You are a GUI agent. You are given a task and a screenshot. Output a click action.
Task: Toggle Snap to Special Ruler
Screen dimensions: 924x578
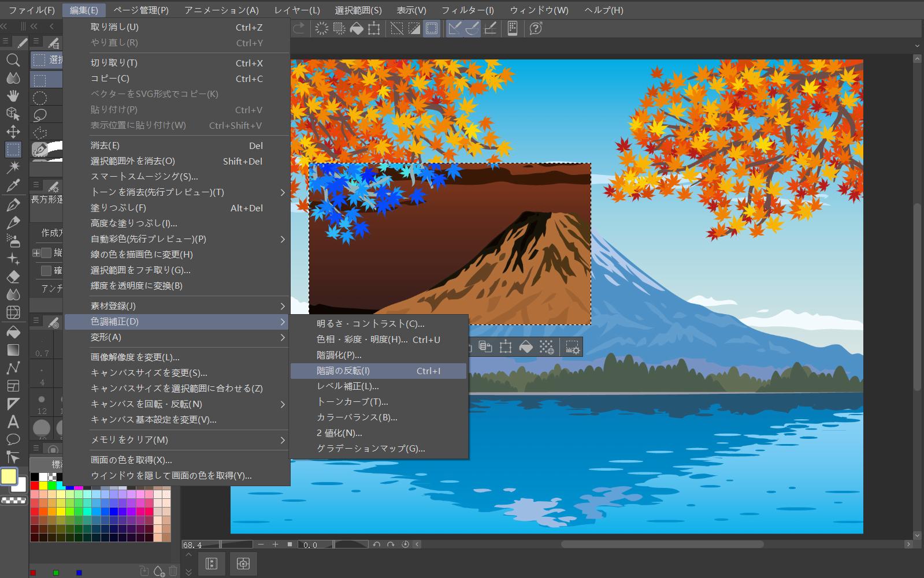(x=472, y=28)
